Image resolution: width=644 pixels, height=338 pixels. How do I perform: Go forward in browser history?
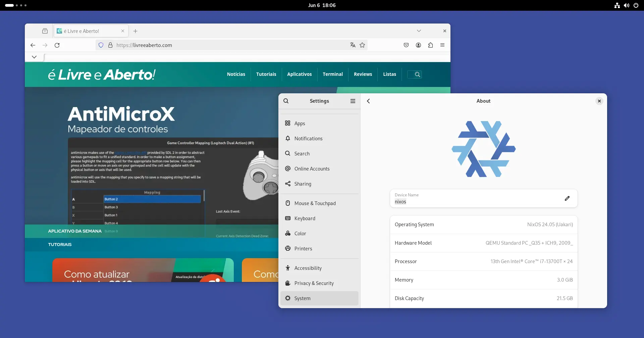tap(45, 45)
